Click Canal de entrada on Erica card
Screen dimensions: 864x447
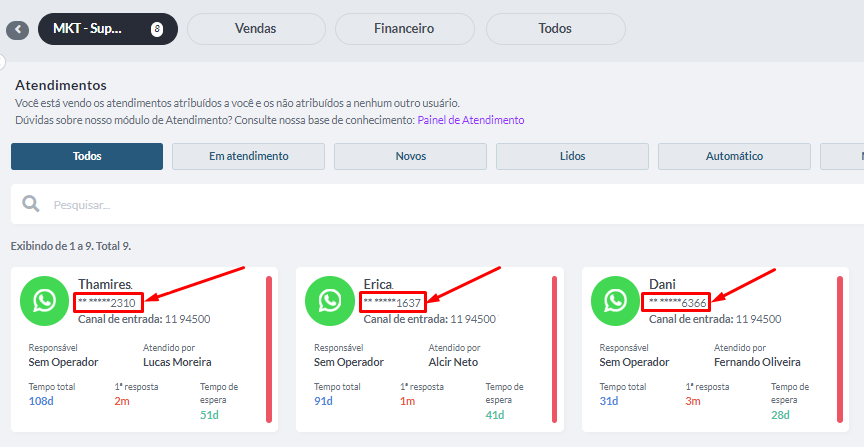coord(430,319)
